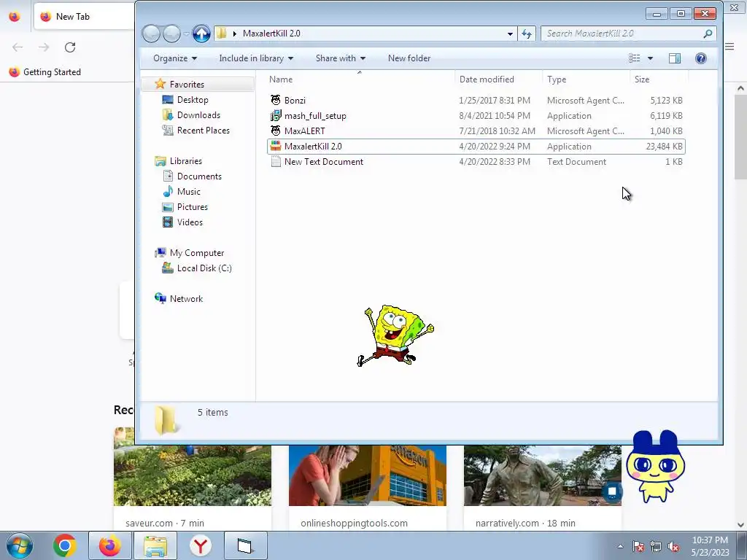
Task: Open recent pages dropdown beside Forward button
Action: (x=186, y=34)
